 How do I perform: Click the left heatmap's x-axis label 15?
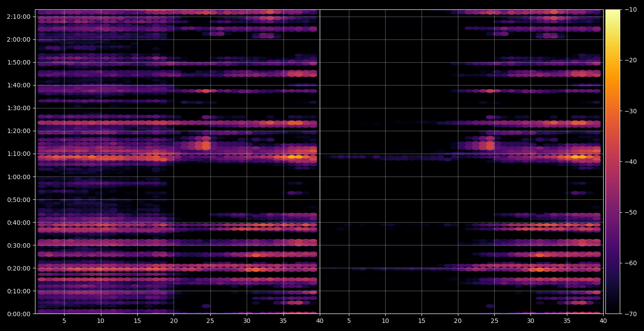137,321
